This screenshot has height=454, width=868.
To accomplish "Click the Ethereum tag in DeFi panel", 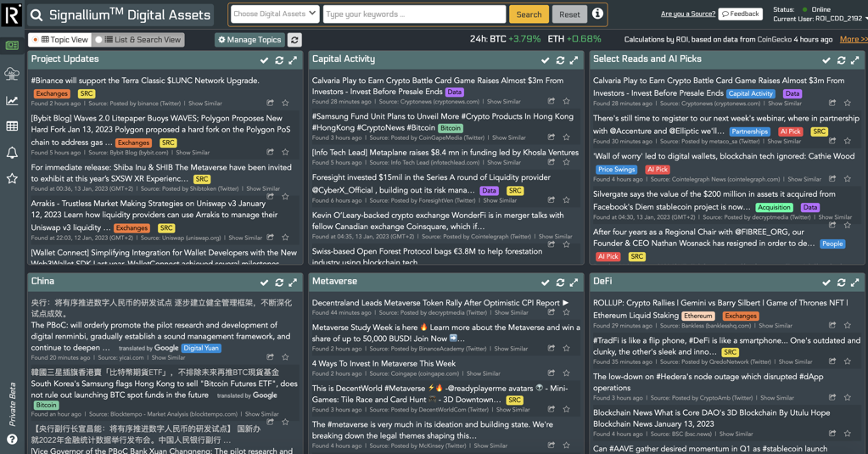I will 698,316.
